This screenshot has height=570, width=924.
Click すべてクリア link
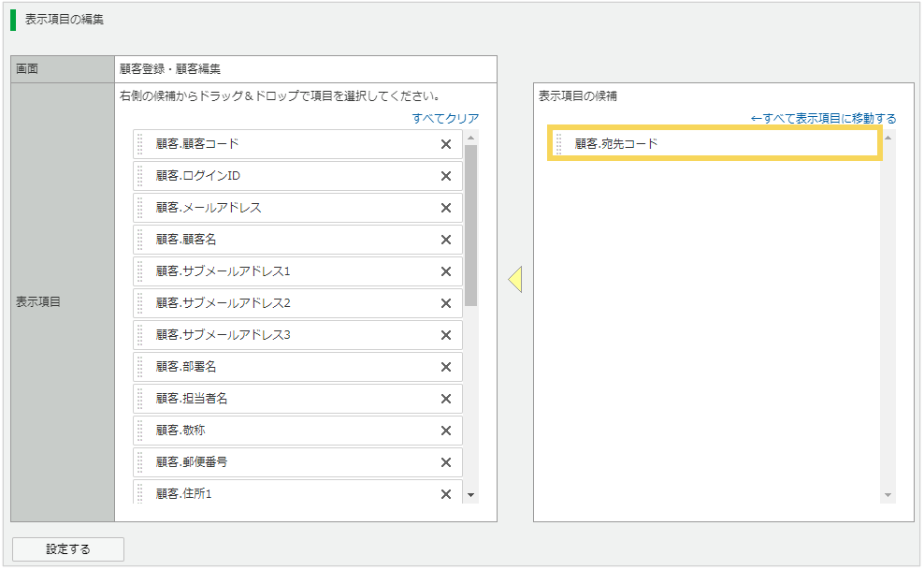(x=445, y=119)
